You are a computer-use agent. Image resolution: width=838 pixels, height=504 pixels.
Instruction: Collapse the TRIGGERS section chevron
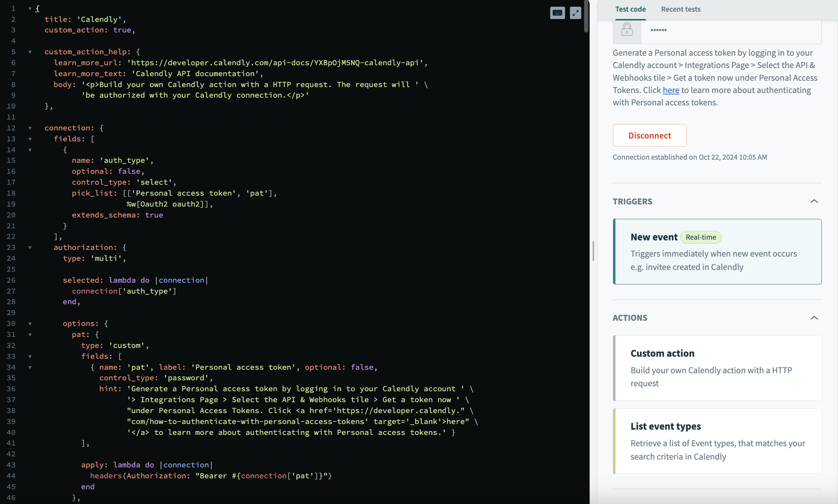[814, 201]
